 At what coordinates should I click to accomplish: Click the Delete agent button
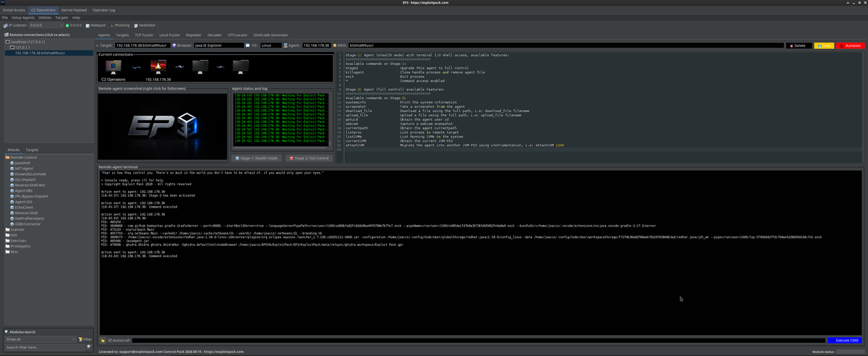click(799, 46)
